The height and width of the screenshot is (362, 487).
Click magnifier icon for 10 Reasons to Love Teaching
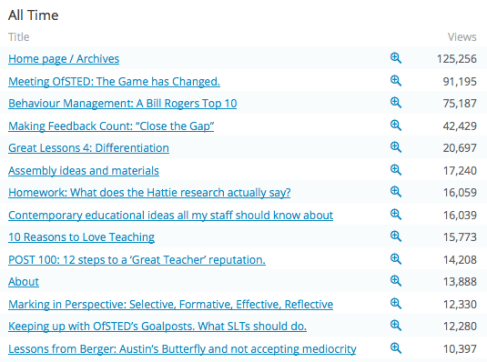pos(396,236)
